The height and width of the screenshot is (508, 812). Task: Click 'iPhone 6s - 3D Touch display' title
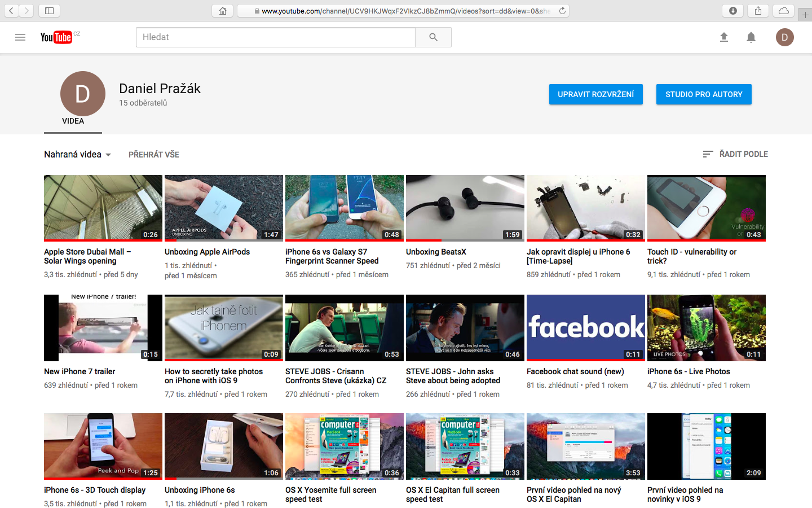95,490
